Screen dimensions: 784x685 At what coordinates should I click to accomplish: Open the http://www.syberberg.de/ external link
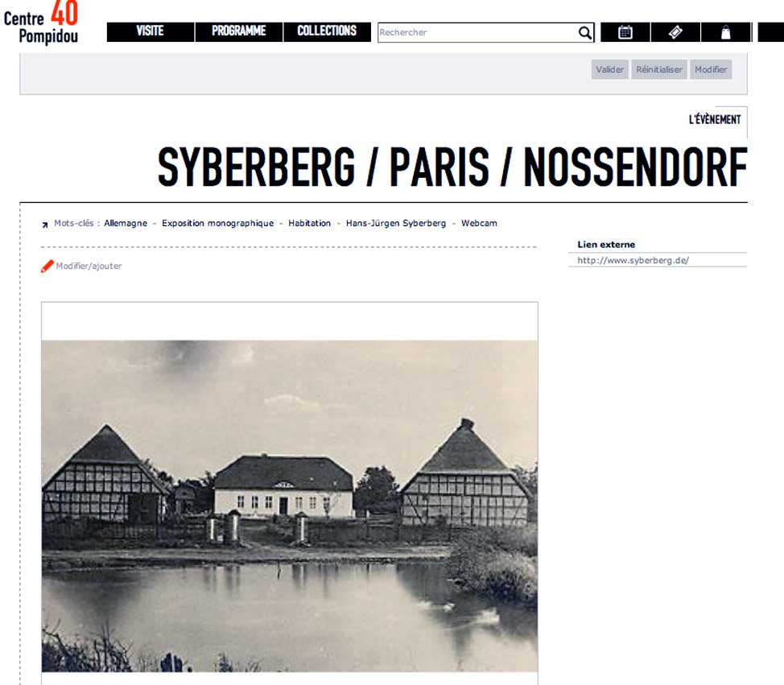633,260
